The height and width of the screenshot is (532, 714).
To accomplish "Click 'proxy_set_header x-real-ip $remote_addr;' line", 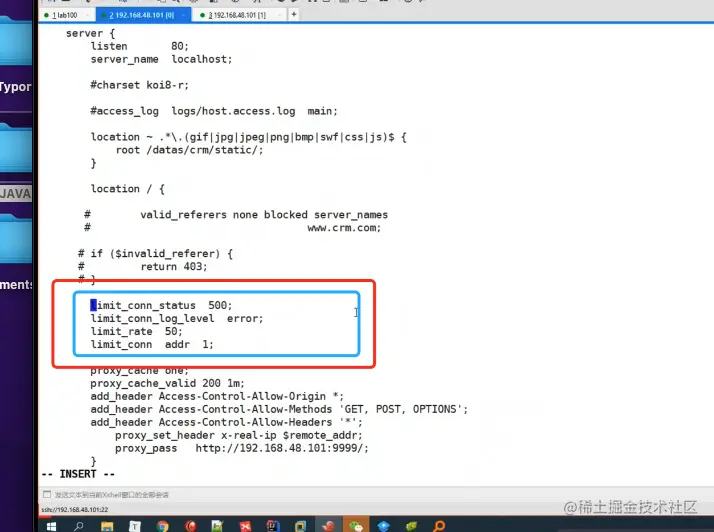I will pos(239,435).
